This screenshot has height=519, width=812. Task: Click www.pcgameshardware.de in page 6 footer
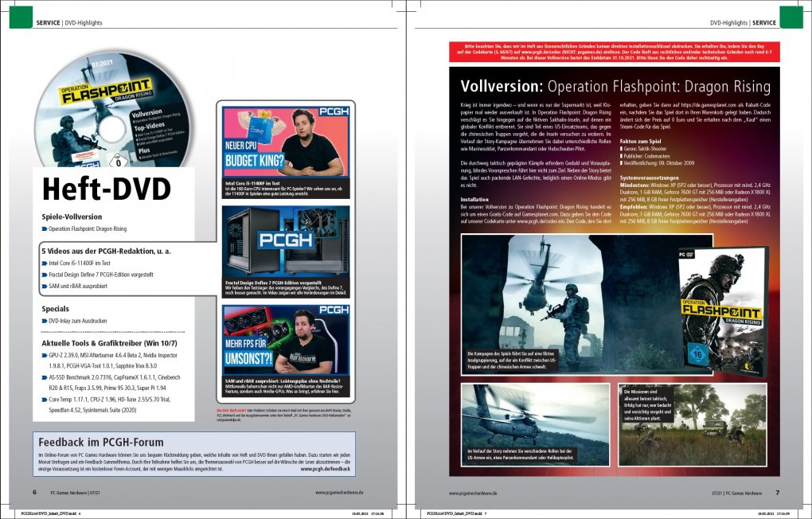pyautogui.click(x=339, y=493)
